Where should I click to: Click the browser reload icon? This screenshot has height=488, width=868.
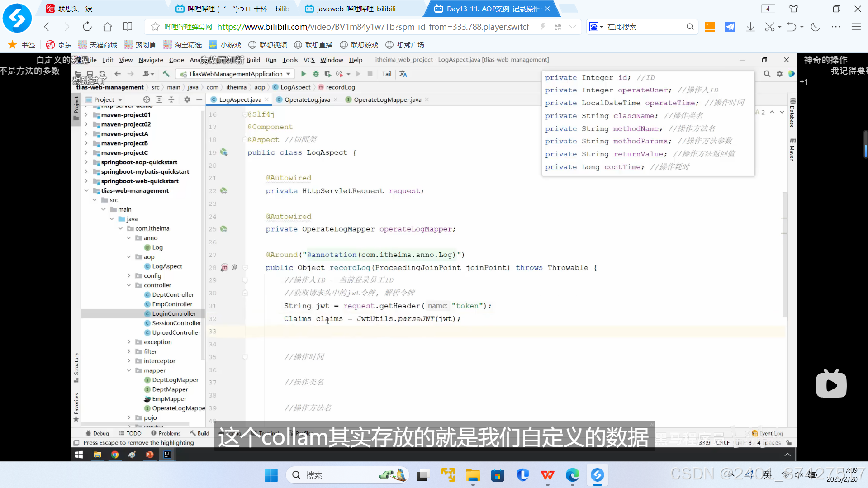coord(87,27)
